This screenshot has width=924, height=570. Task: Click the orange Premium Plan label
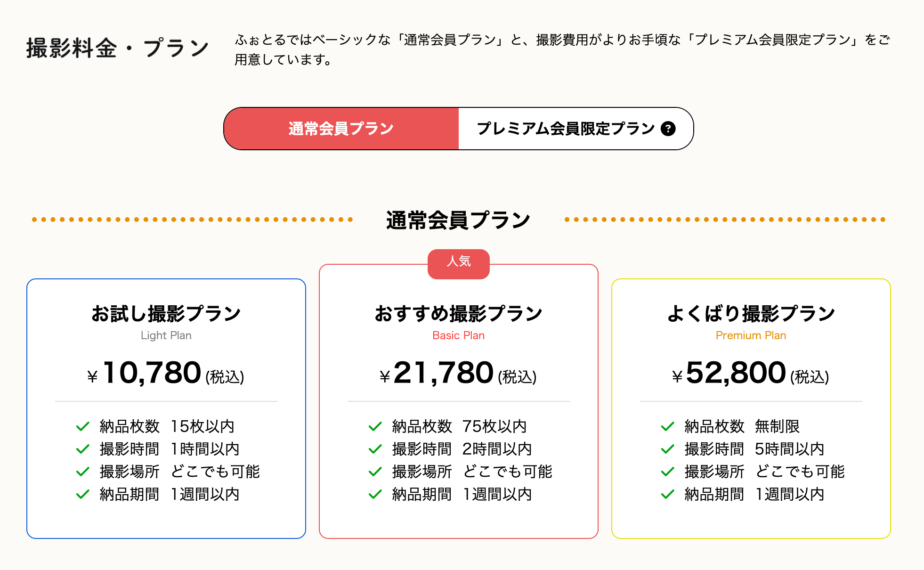751,335
